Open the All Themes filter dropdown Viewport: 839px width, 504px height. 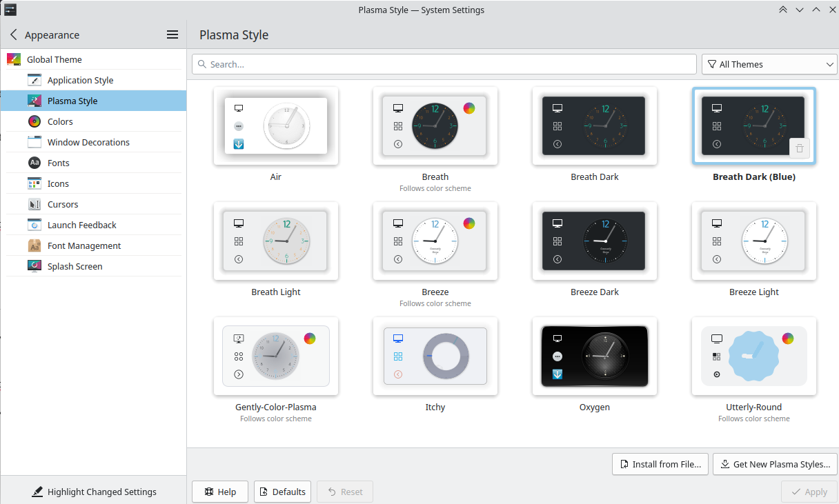(769, 64)
